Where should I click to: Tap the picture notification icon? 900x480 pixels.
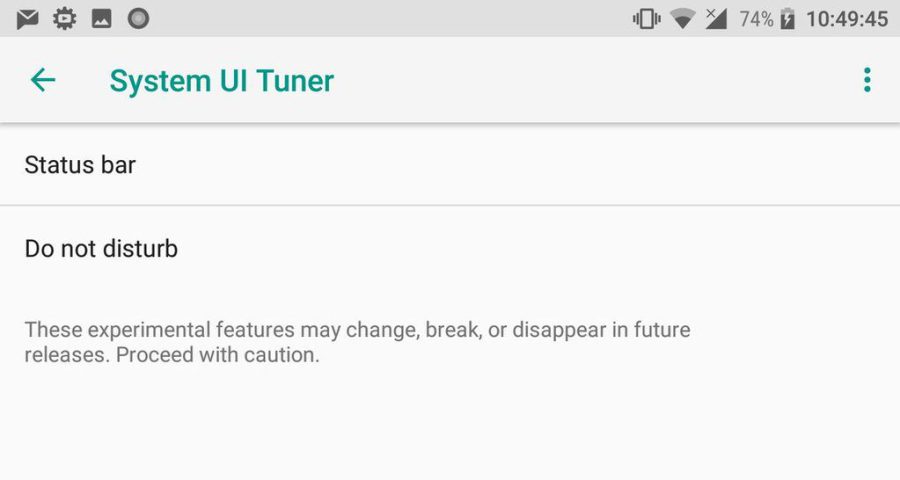101,19
